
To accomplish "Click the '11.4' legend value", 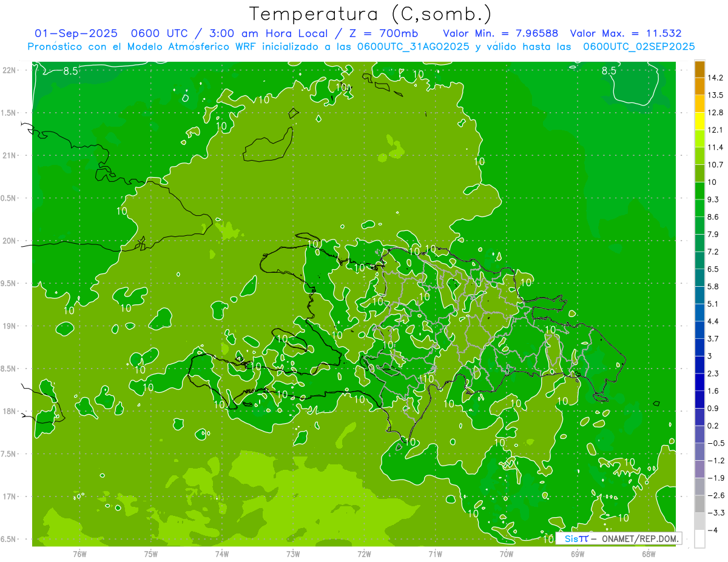I will [715, 147].
